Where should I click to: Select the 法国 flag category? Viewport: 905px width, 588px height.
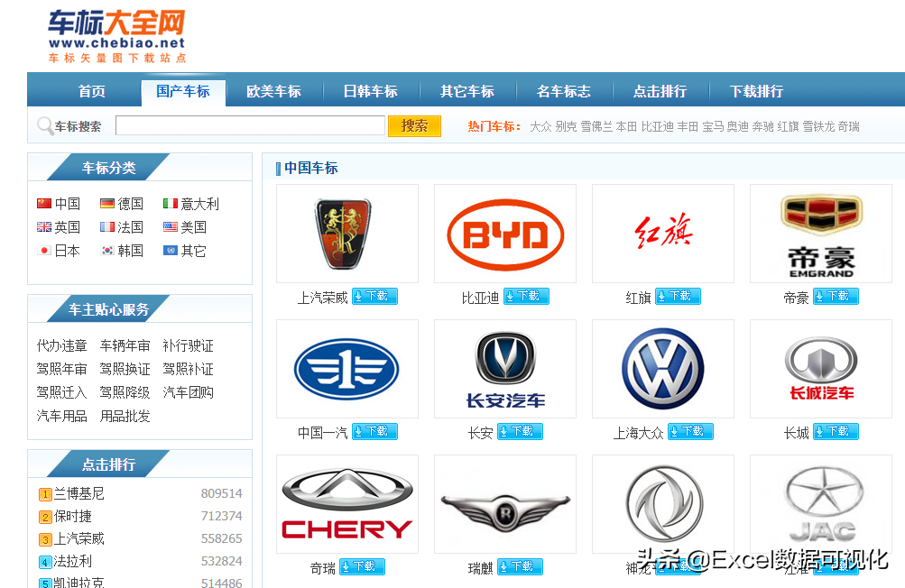point(121,227)
